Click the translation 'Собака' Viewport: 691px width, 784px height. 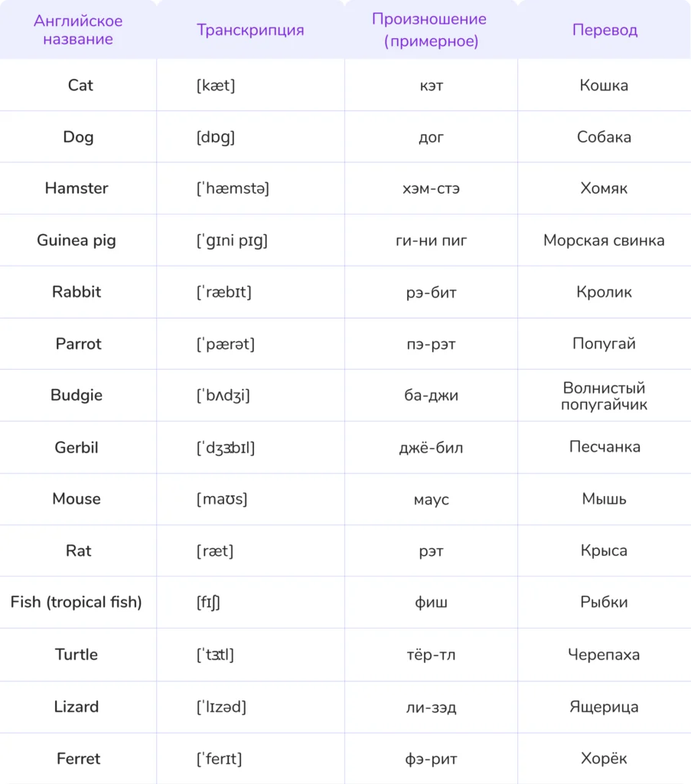[x=604, y=137]
